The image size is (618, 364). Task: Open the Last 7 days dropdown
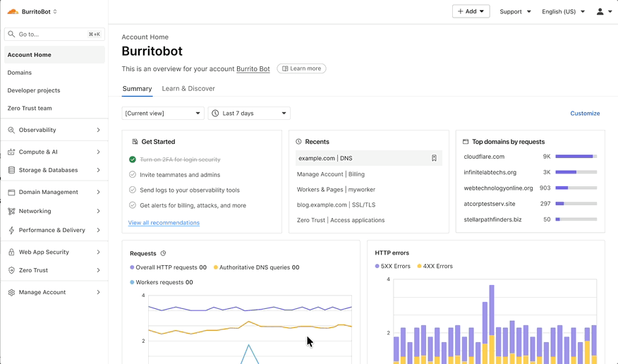pos(249,114)
